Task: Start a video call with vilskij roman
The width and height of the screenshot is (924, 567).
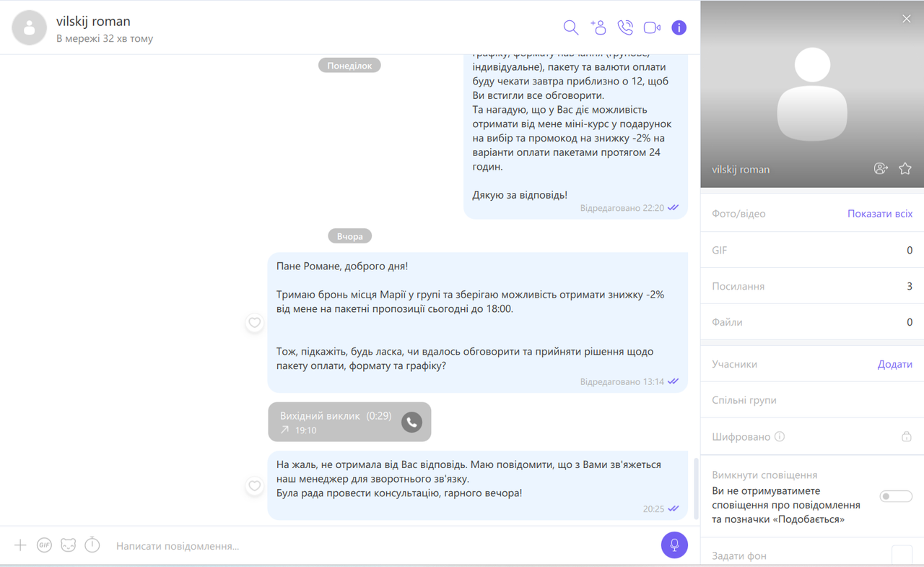Action: click(652, 27)
